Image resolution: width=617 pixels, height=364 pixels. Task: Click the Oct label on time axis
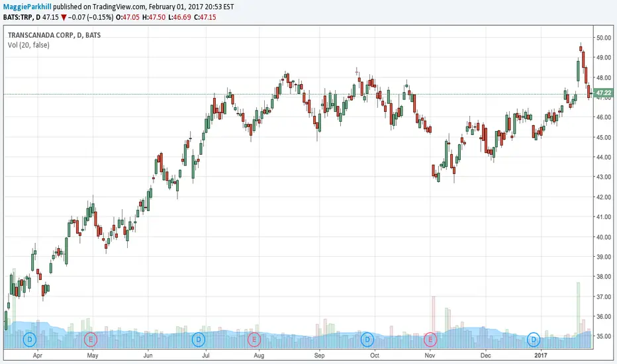375,356
